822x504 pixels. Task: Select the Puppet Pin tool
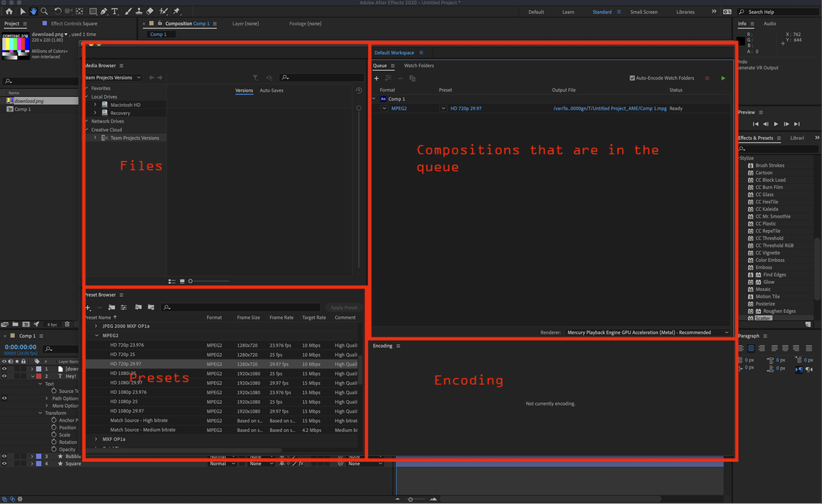tap(177, 11)
